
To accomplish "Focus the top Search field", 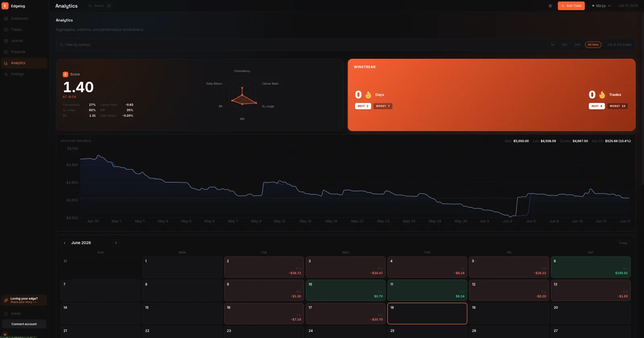I will click(101, 6).
